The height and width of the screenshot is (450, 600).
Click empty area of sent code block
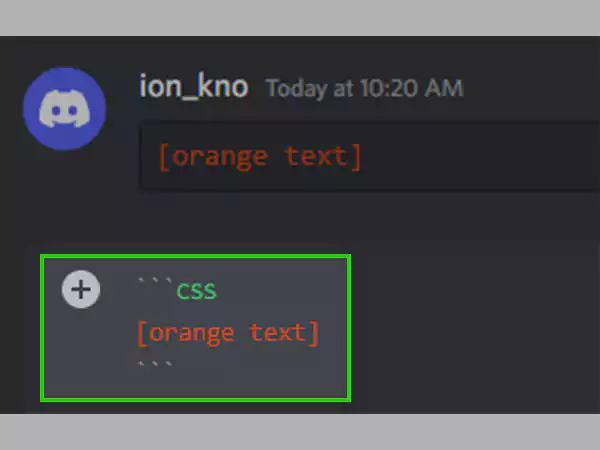tap(478, 157)
